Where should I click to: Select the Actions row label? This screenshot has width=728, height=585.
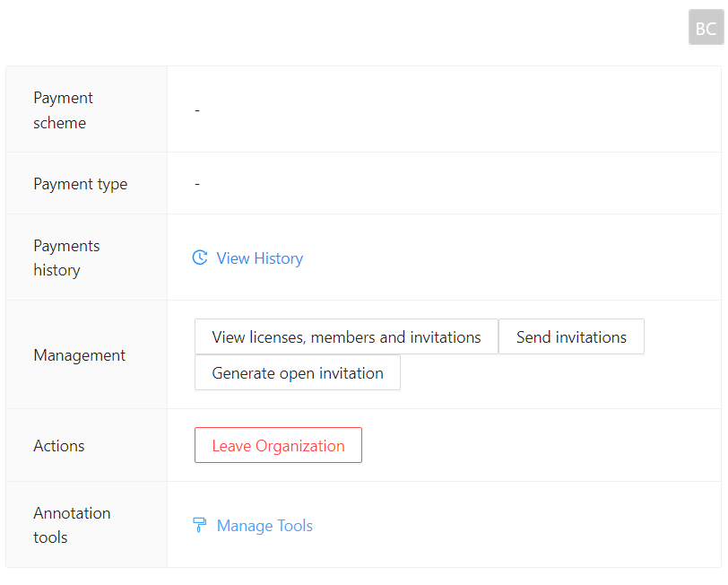(59, 446)
